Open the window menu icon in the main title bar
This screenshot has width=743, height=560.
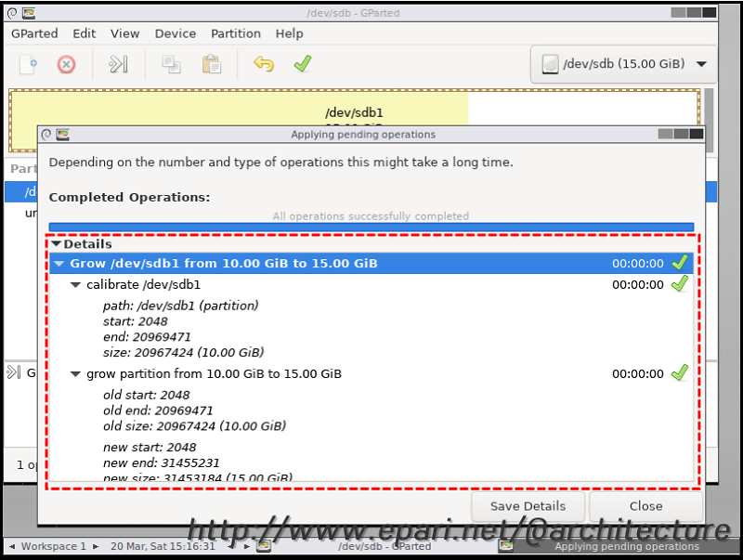12,13
